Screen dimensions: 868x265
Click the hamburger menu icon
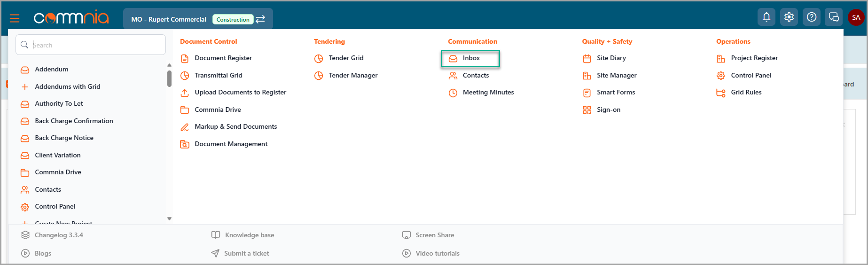point(15,18)
